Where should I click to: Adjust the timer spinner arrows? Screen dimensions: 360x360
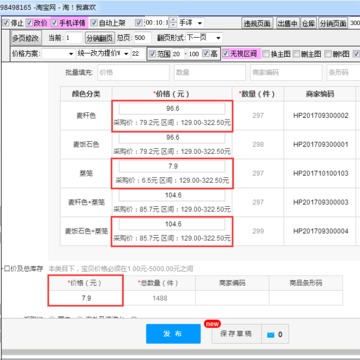(173, 23)
